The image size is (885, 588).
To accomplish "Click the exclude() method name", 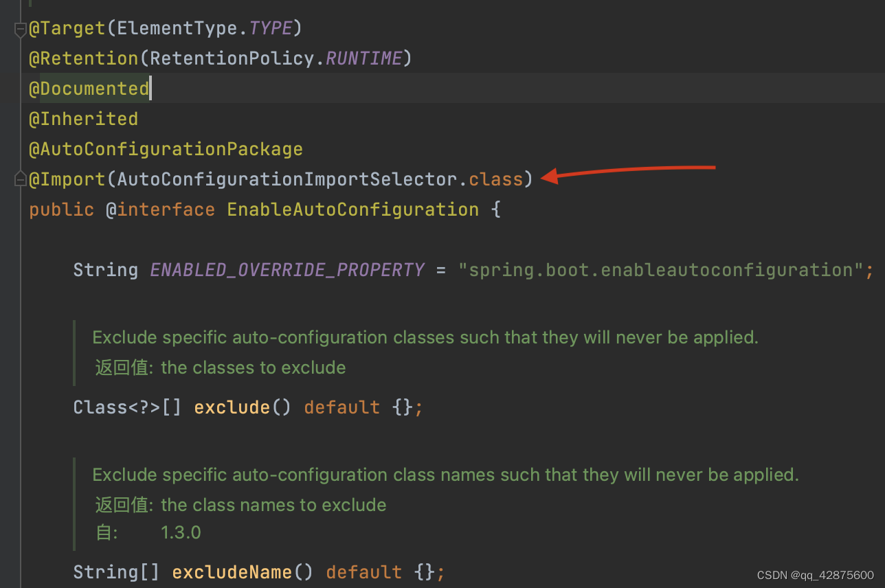I will (232, 407).
